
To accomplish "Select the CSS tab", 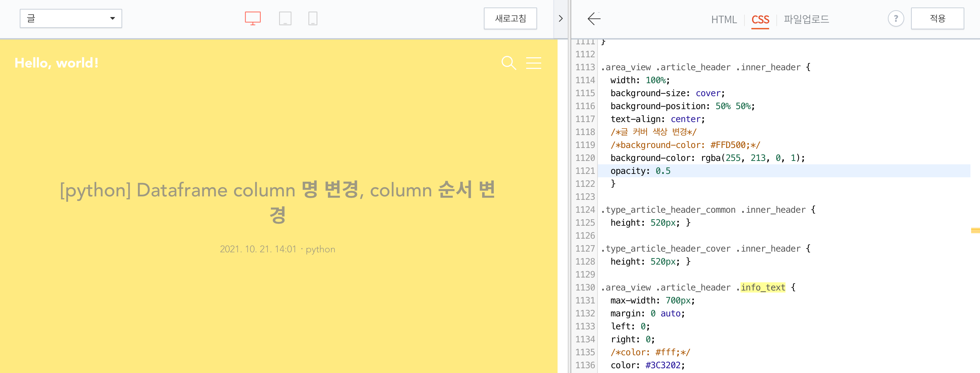I will [760, 19].
